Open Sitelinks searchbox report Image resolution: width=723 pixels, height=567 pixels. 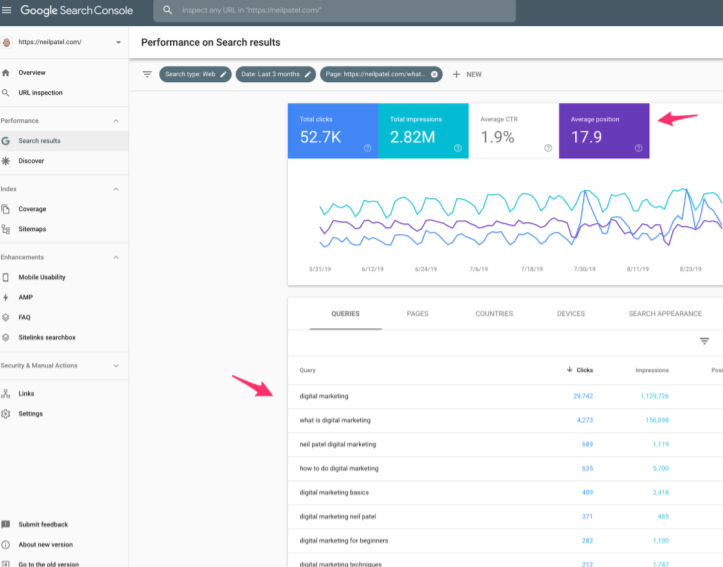click(47, 337)
